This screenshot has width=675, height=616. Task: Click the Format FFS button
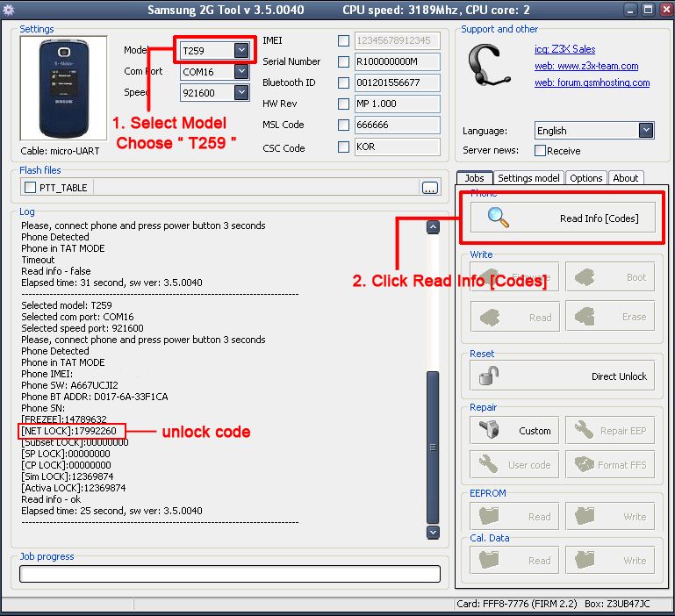click(x=610, y=464)
